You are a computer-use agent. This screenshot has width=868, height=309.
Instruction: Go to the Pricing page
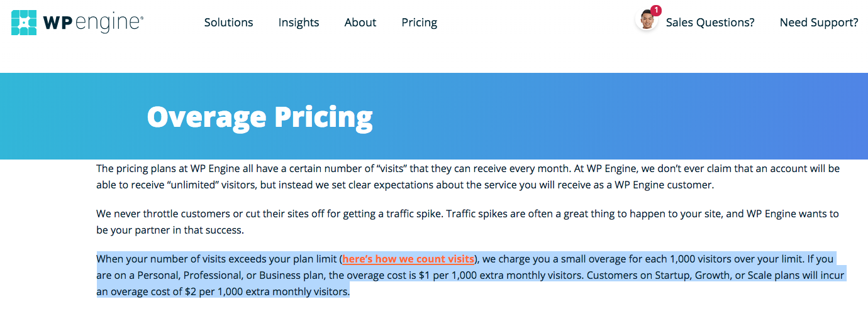(420, 23)
